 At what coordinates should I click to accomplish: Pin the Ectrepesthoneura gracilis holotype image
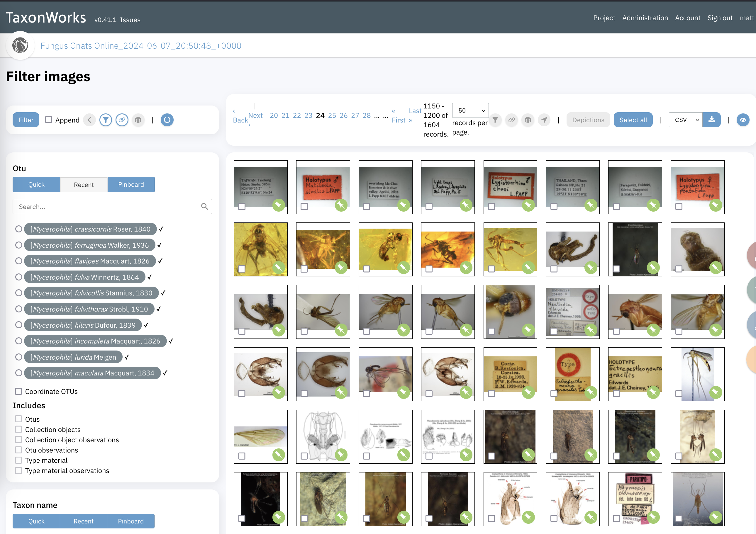653,392
